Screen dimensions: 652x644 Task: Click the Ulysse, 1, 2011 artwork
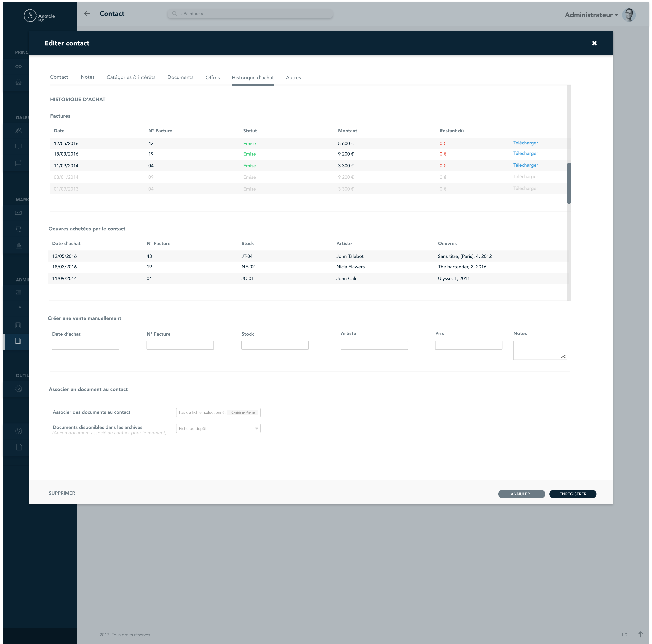coord(454,279)
